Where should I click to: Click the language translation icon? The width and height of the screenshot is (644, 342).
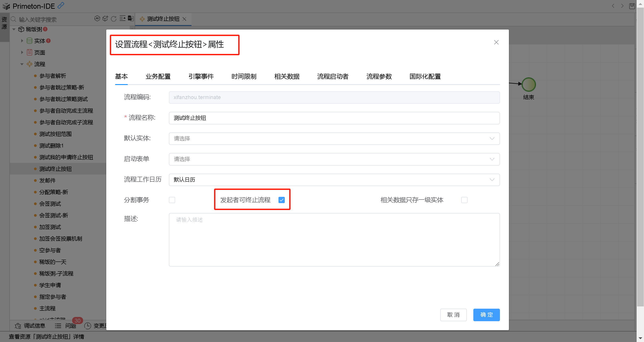[x=130, y=19]
